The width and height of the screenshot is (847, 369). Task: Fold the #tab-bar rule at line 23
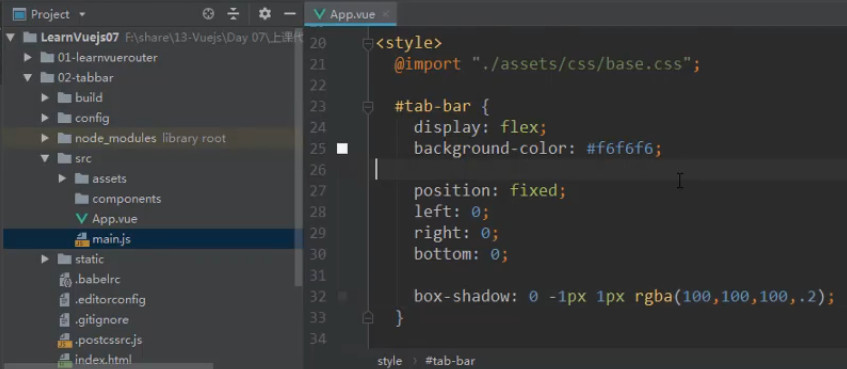click(368, 107)
